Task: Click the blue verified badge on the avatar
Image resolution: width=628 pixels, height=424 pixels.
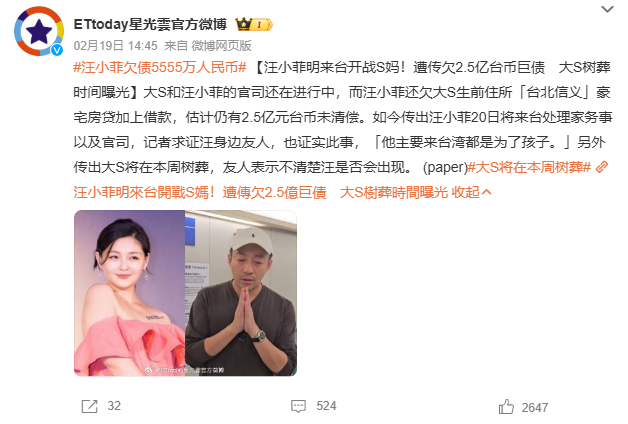Action: pyautogui.click(x=57, y=50)
